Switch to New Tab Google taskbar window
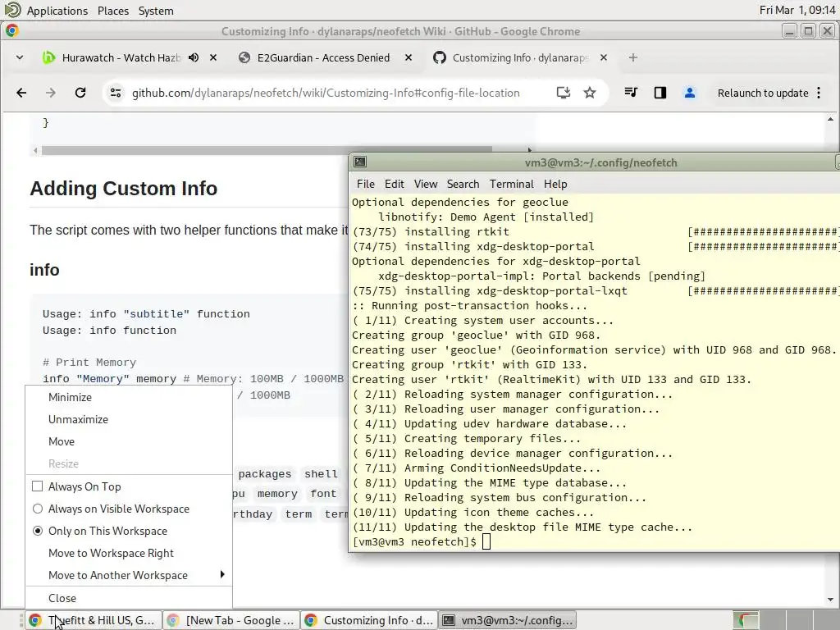This screenshot has width=840, height=630. [x=231, y=620]
